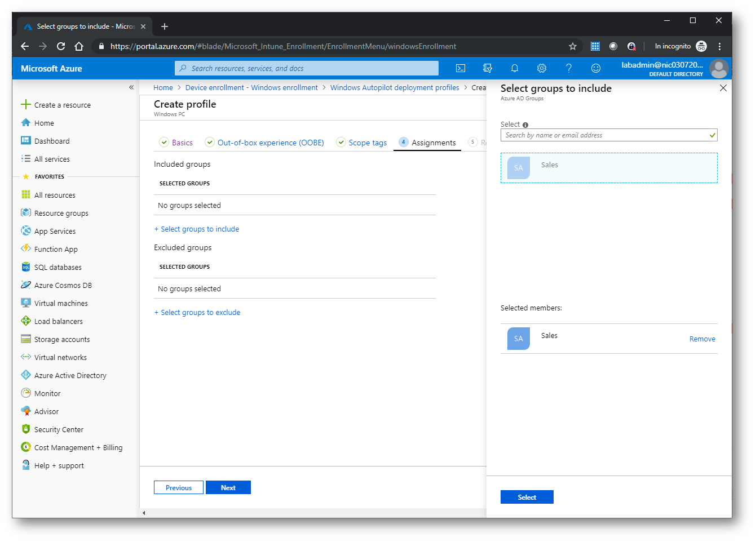This screenshot has width=756, height=542.
Task: Open Virtual networks icon
Action: coord(26,357)
